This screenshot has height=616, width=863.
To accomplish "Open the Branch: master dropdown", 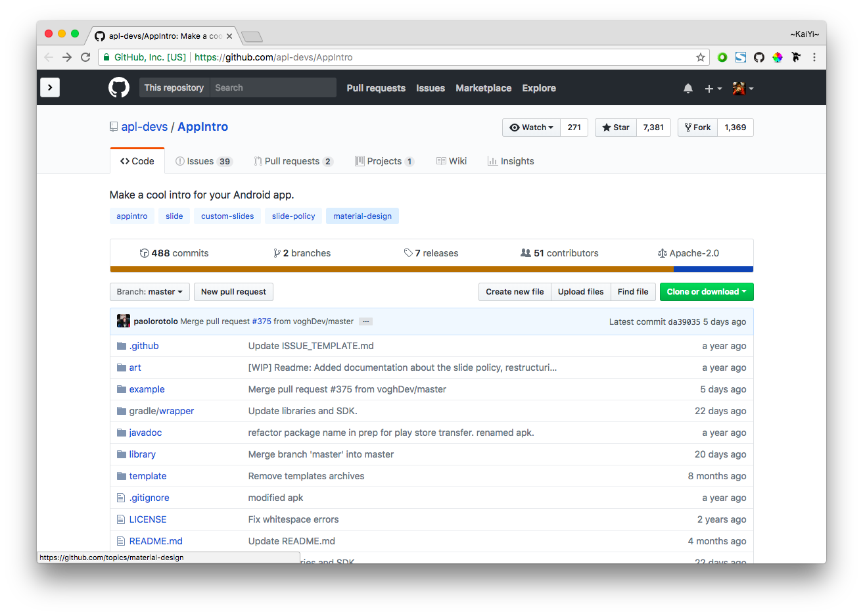I will tap(150, 292).
